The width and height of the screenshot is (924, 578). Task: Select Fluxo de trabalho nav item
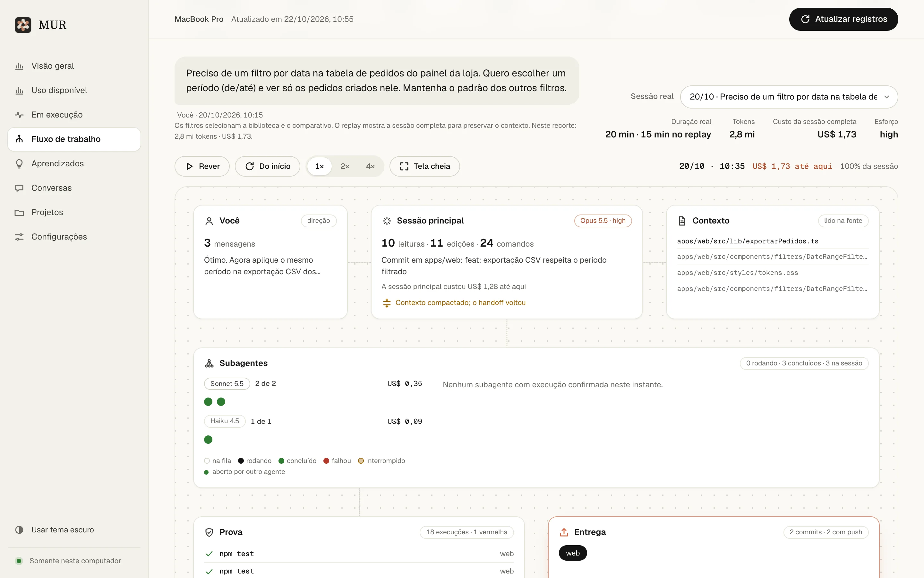(x=74, y=139)
